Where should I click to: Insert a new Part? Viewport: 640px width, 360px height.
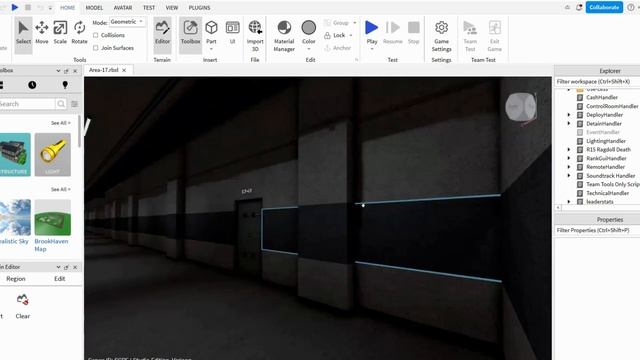pyautogui.click(x=211, y=31)
